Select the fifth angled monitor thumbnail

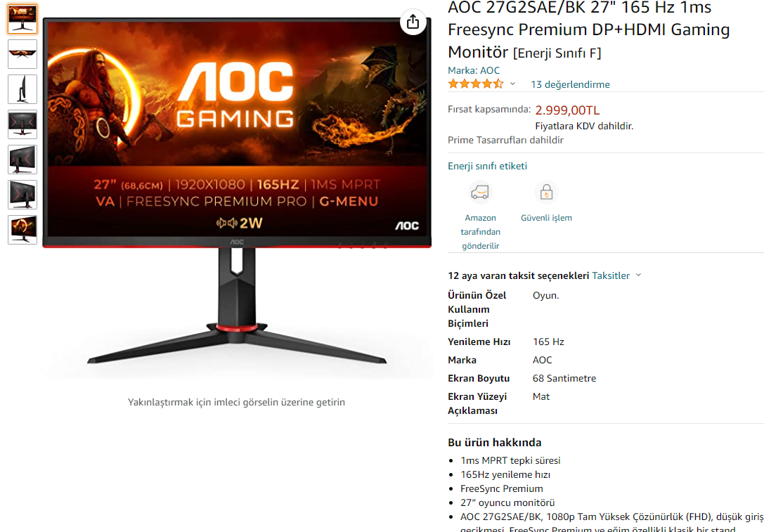pos(22,160)
